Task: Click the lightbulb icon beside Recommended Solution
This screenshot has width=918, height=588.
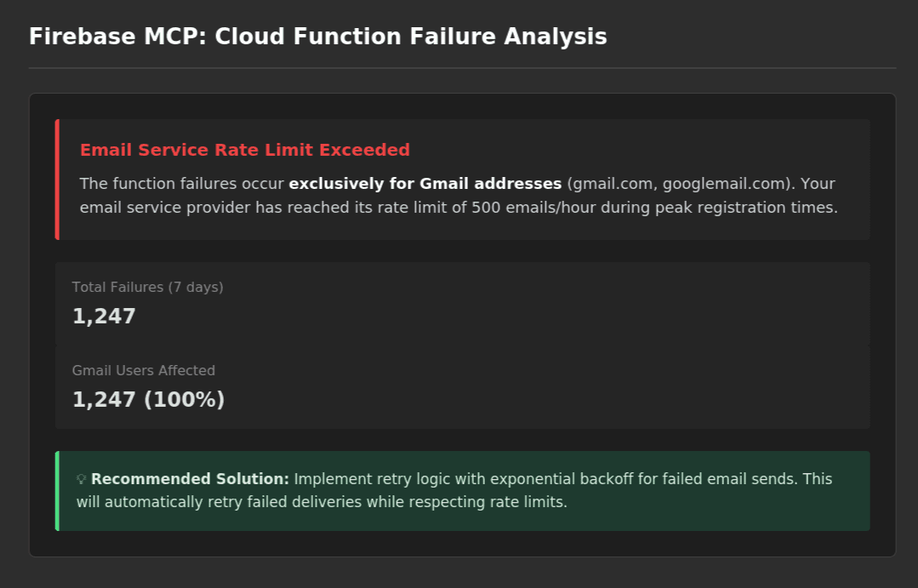Action: click(x=82, y=479)
